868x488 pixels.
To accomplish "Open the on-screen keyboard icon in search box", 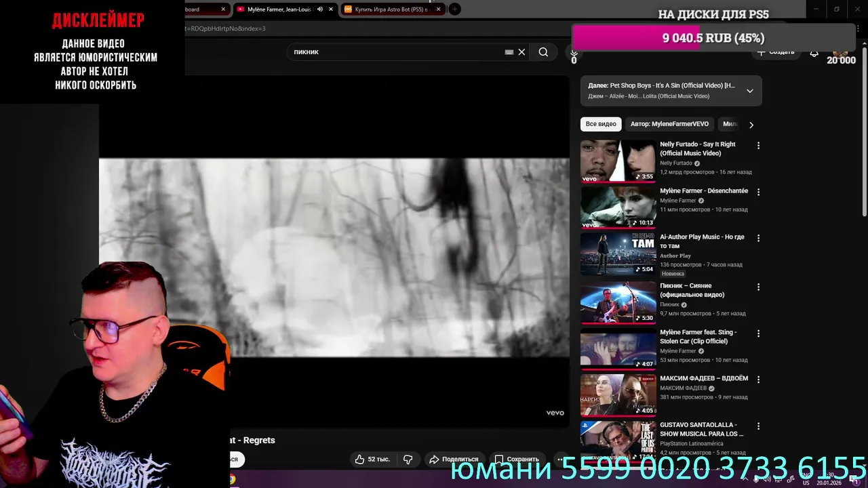I will (x=509, y=52).
